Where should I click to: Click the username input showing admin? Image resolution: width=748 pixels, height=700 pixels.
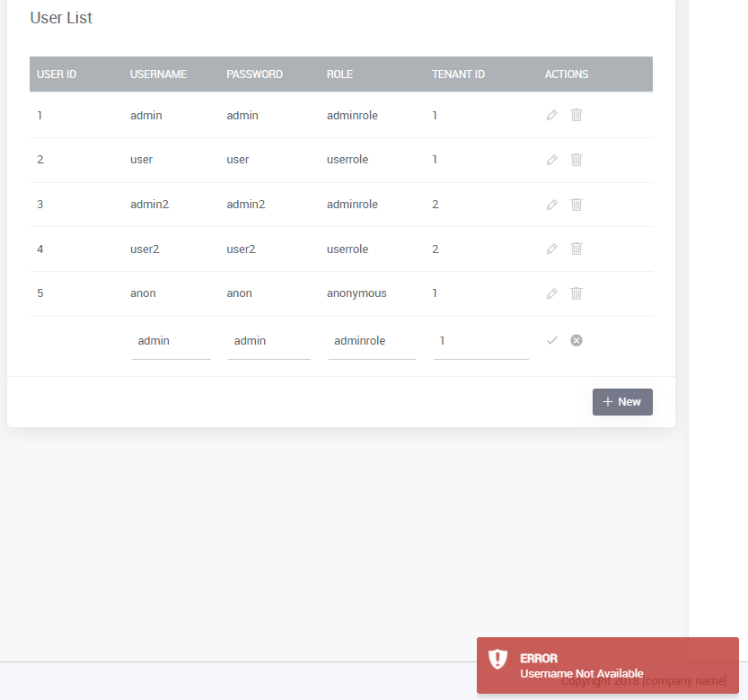click(x=171, y=340)
